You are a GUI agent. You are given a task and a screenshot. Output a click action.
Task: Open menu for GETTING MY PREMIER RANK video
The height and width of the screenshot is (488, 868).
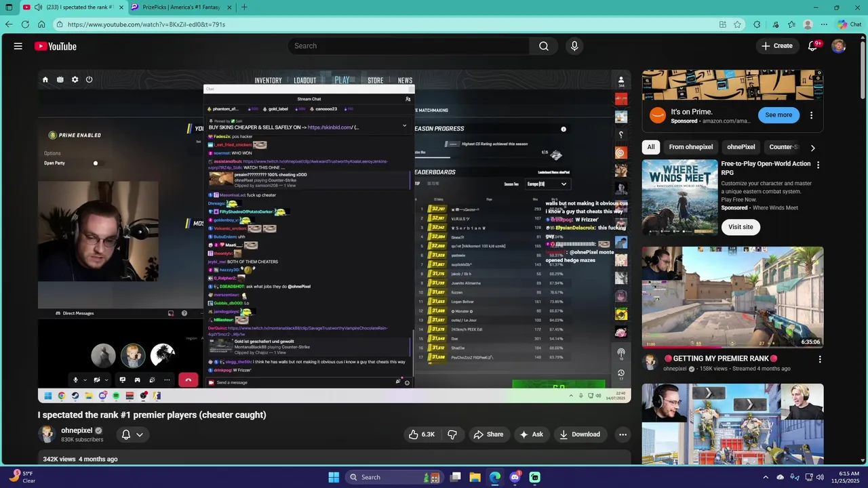tap(820, 359)
